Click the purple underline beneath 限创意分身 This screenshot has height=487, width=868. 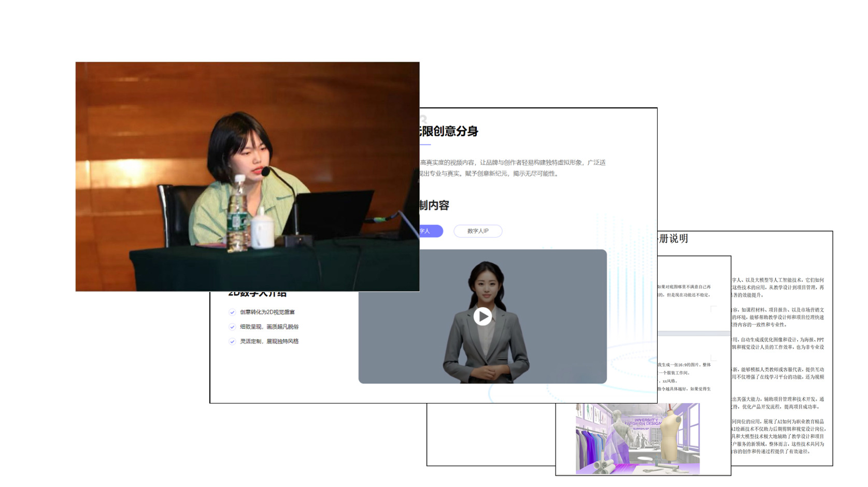pyautogui.click(x=425, y=144)
